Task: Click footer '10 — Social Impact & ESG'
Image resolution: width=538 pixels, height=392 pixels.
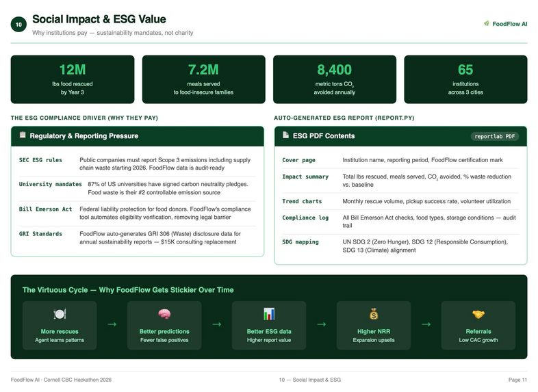Action: pos(310,380)
